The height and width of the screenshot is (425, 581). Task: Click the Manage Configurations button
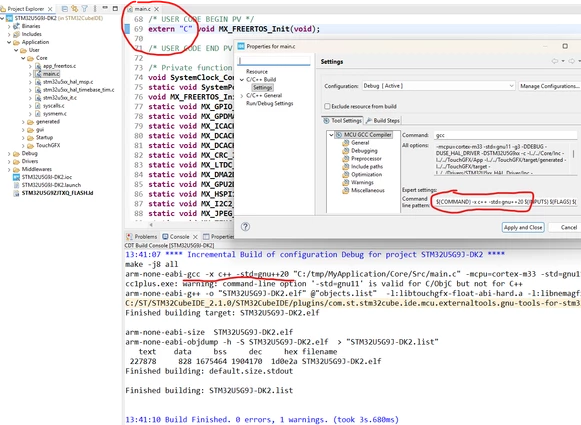[550, 86]
